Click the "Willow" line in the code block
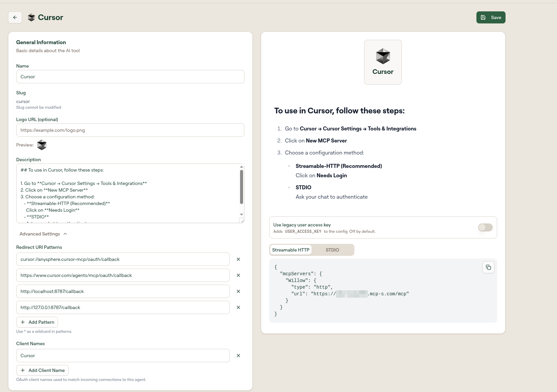The width and height of the screenshot is (557, 392). tap(301, 280)
